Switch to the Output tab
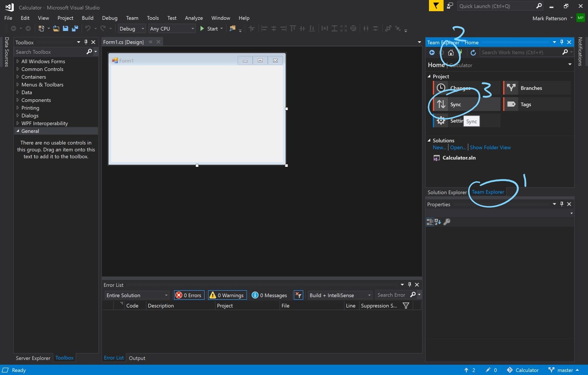588x375 pixels. [137, 358]
